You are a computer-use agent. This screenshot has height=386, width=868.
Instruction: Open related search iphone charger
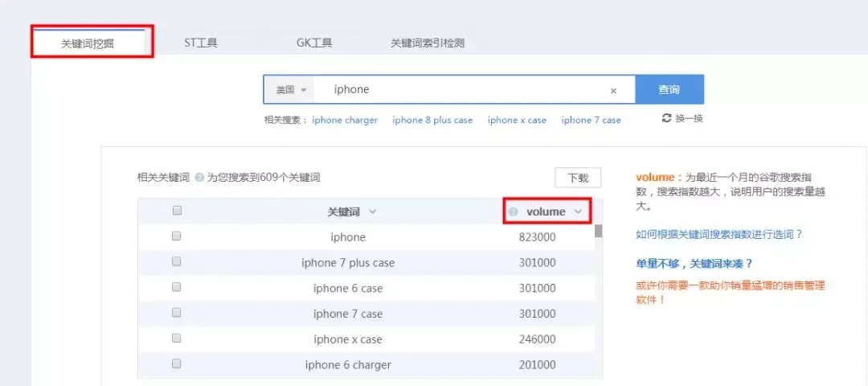click(x=345, y=120)
